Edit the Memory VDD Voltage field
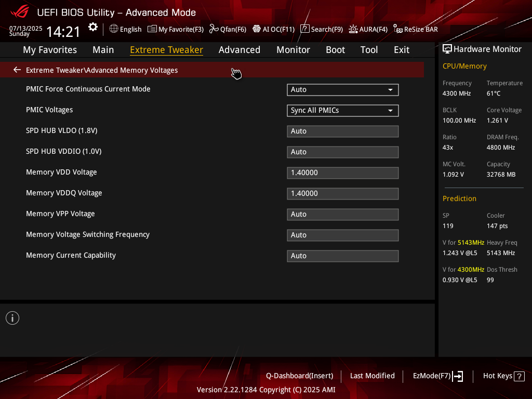 click(x=343, y=172)
